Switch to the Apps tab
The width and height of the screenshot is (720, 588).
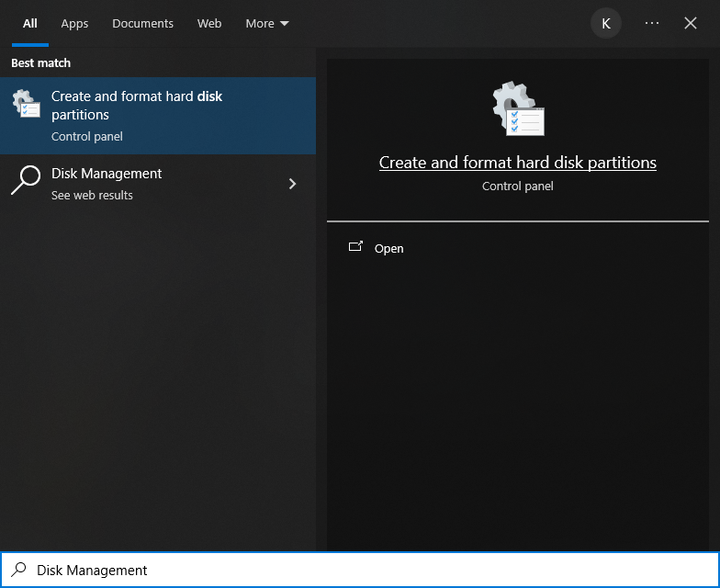[74, 24]
